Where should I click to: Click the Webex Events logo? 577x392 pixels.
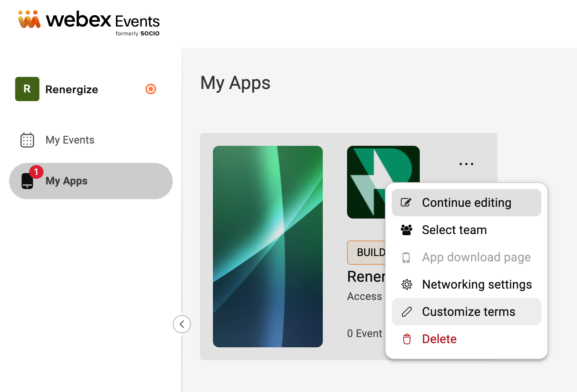click(89, 23)
